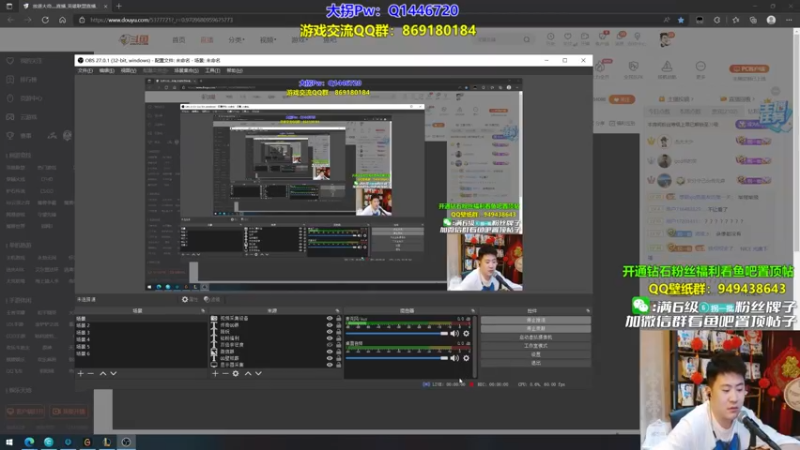
Task: Click 工作室模式 button
Action: click(x=536, y=346)
